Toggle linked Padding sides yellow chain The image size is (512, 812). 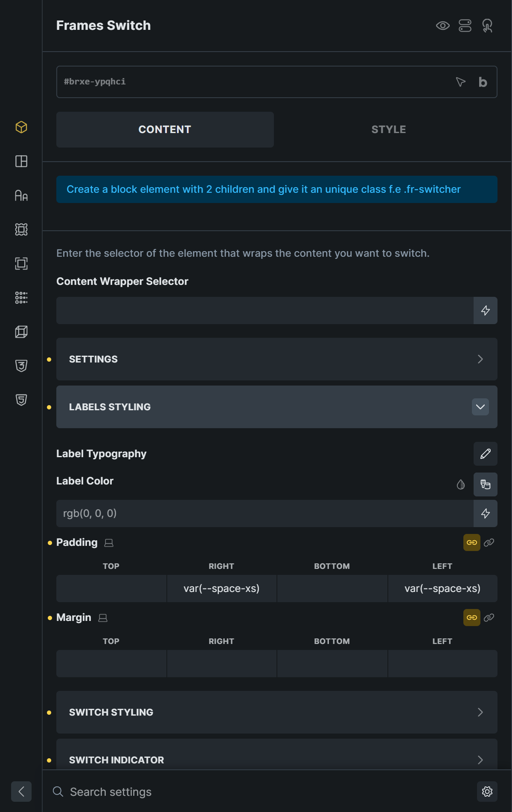pyautogui.click(x=472, y=542)
